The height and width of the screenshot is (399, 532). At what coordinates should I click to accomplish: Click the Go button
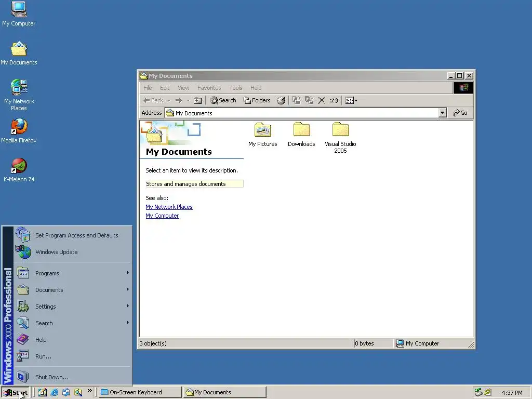point(460,113)
